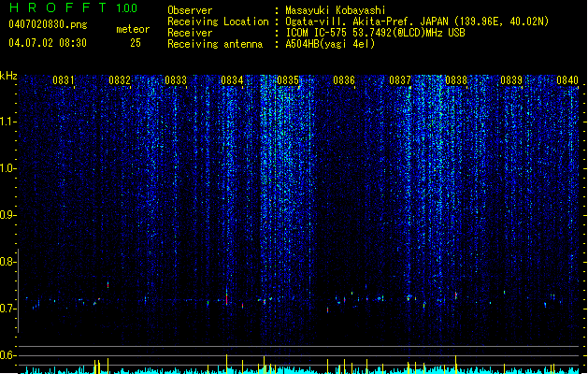
Task: Click the 0.6 frequency axis label
Action: coord(7,355)
